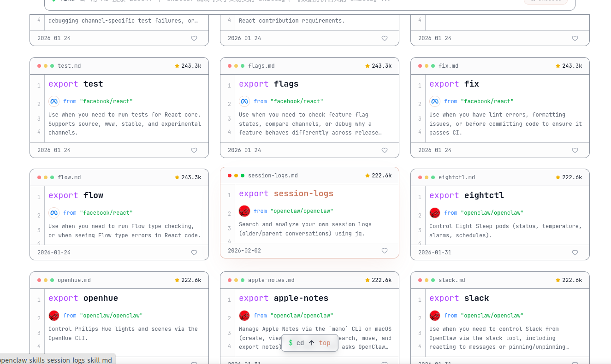Click the slack.md filename in card header
Viewport: 611px width, 364px height.
click(x=452, y=280)
